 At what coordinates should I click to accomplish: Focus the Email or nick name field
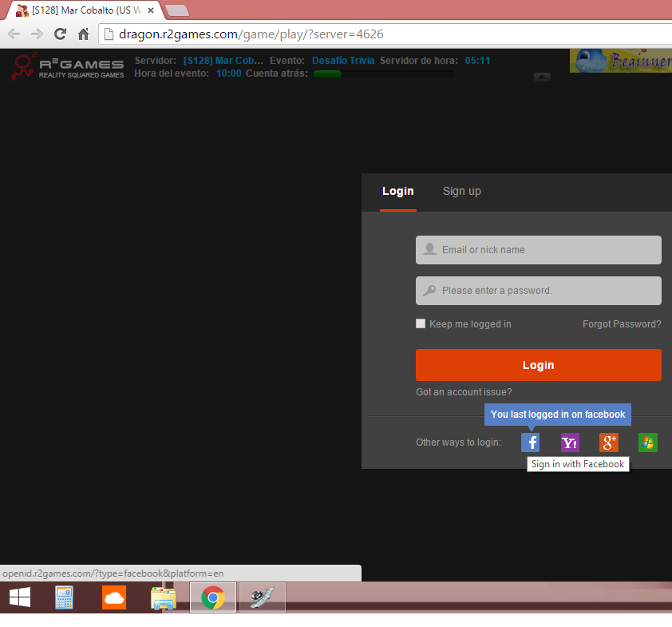[x=539, y=250]
